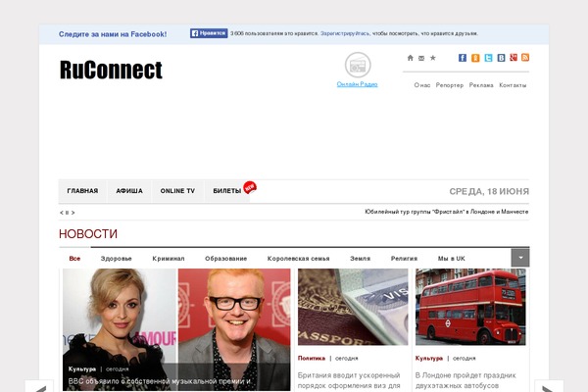Click the 'Политика' category label
Image resolution: width=588 pixels, height=392 pixels.
pyautogui.click(x=312, y=359)
